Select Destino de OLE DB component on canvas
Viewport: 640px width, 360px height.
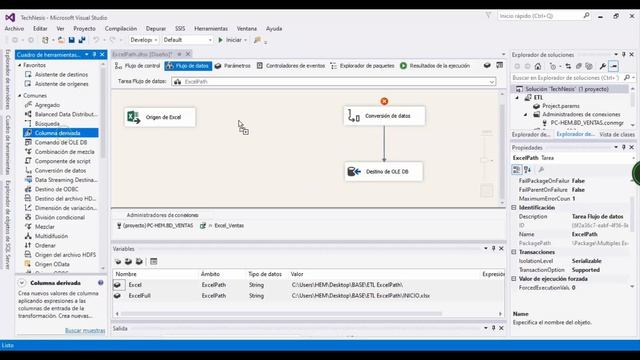[384, 172]
